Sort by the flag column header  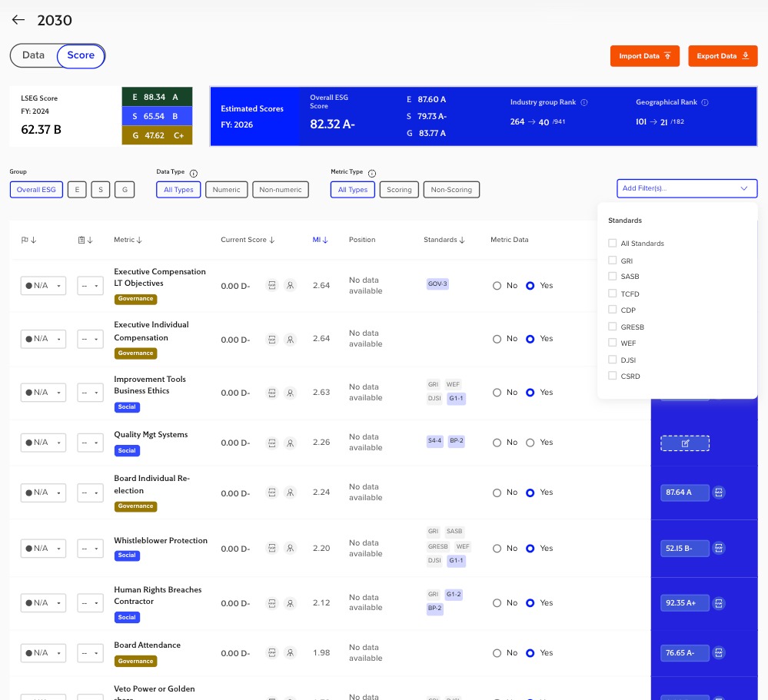28,240
